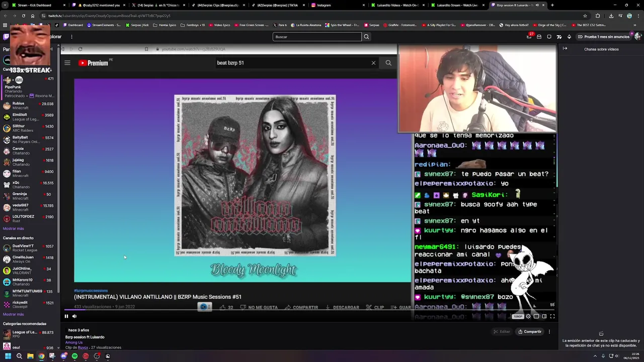644x362 pixels.
Task: Open Windows Start menu
Action: pos(8,356)
